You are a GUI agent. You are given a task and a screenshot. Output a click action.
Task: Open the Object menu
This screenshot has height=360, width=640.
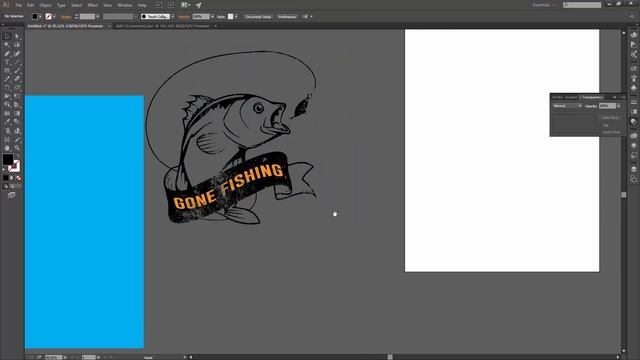(x=45, y=5)
